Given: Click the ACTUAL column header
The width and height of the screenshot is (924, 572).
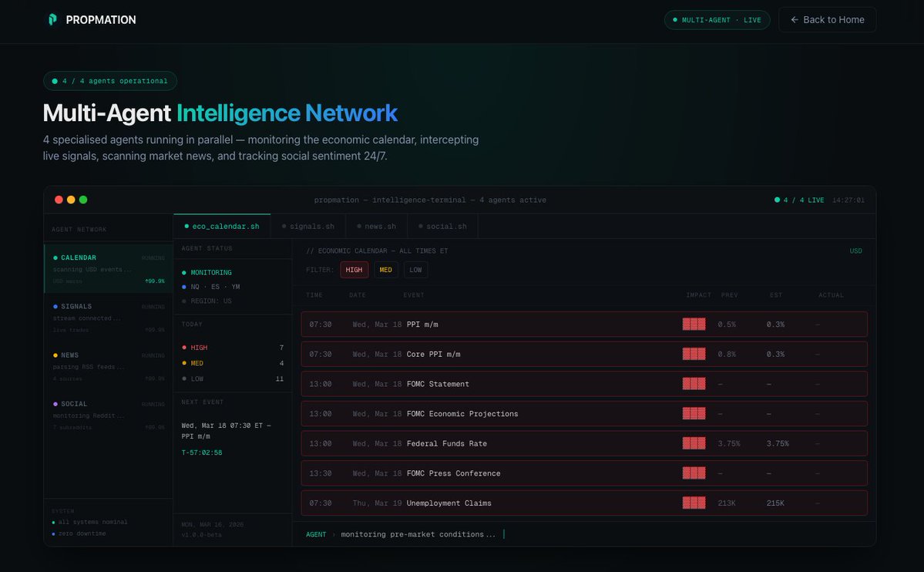Looking at the screenshot, I should point(831,294).
